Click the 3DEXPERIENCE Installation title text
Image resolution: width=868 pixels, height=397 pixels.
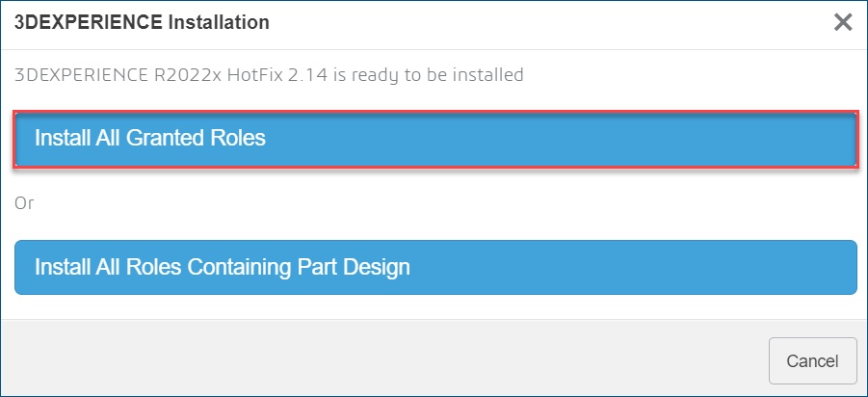click(142, 21)
